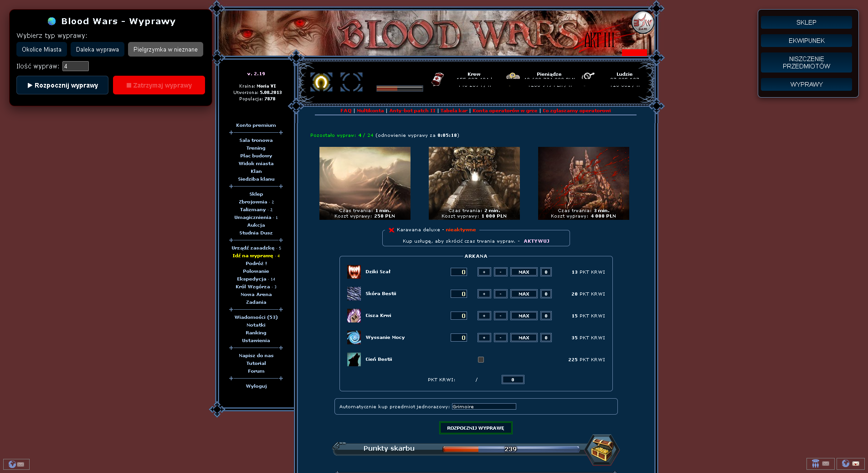Viewport: 868px width, 473px height.
Task: Click the red bar under top stats
Action: click(400, 88)
